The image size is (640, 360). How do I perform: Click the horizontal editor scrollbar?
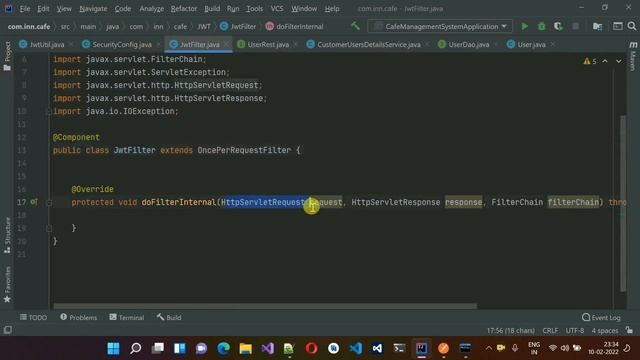pyautogui.click(x=265, y=306)
